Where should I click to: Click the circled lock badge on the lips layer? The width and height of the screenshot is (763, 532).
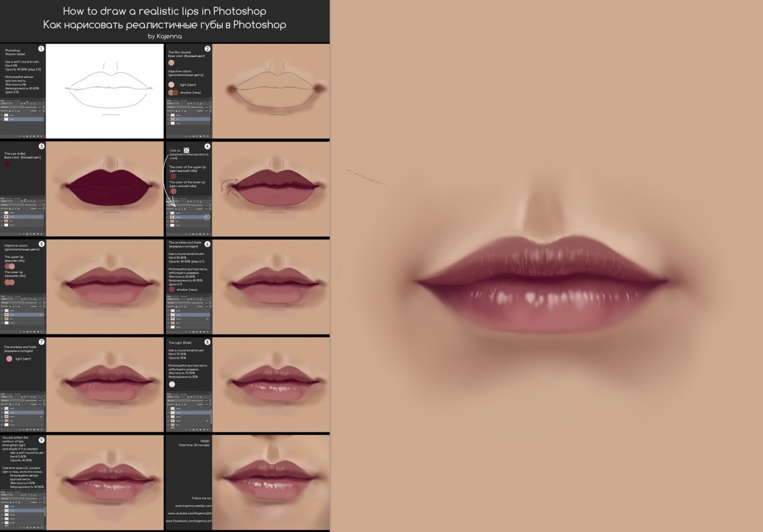click(207, 217)
